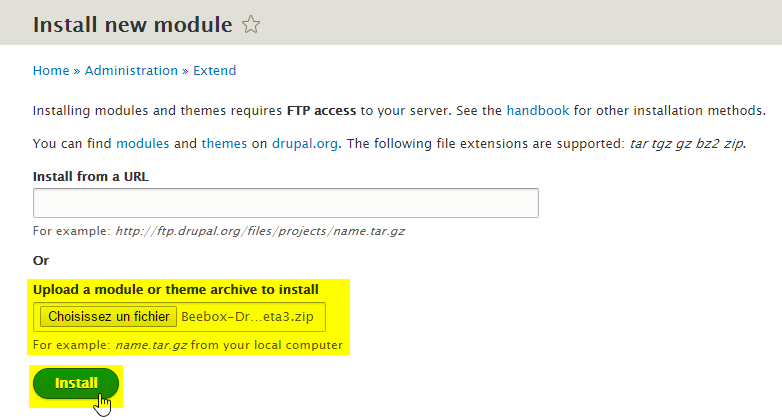Image resolution: width=782 pixels, height=420 pixels.
Task: Visit the drupal.org link
Action: coord(305,144)
